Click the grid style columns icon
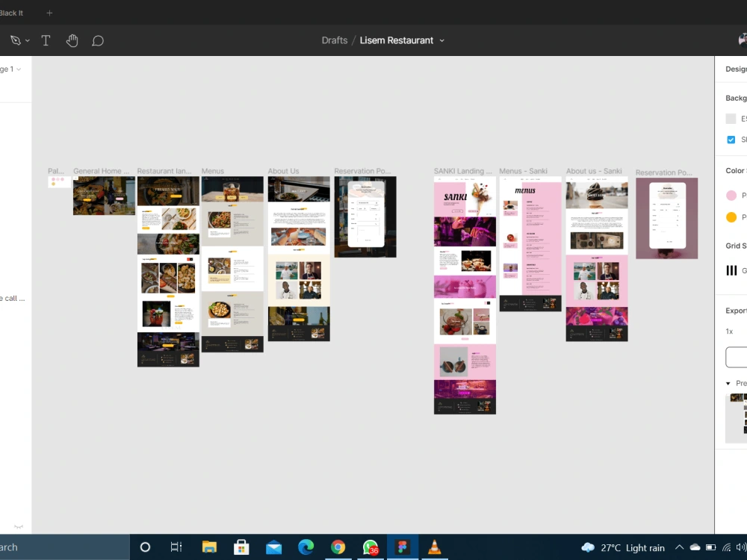Viewport: 747px width, 560px height. pyautogui.click(x=731, y=270)
